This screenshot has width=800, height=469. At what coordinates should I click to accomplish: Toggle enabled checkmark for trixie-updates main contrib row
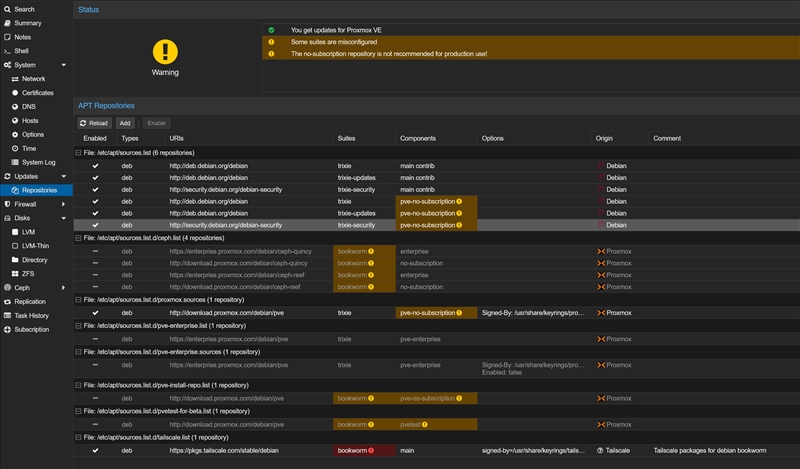[x=95, y=177]
